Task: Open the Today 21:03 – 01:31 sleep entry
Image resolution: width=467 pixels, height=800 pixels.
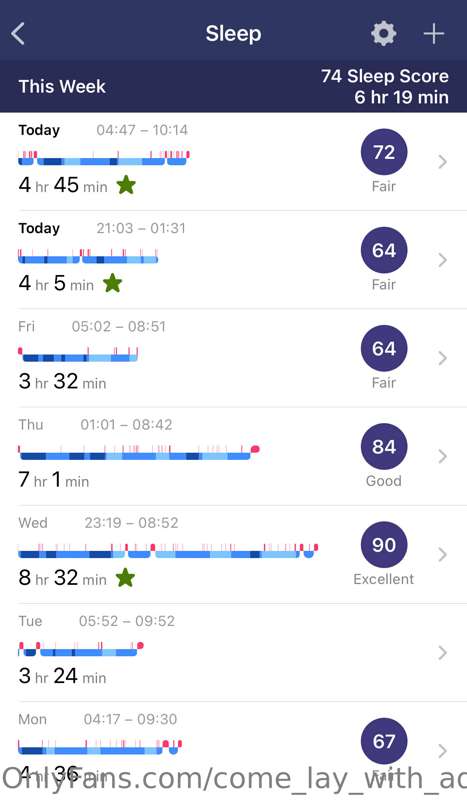Action: (x=233, y=260)
